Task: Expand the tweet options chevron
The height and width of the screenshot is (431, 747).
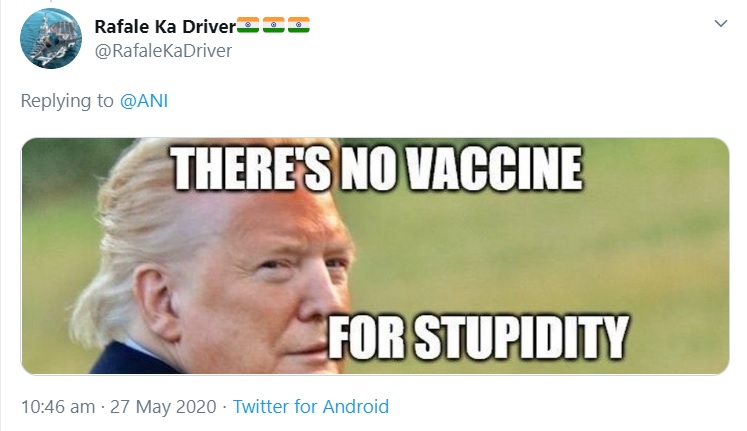Action: tap(719, 24)
